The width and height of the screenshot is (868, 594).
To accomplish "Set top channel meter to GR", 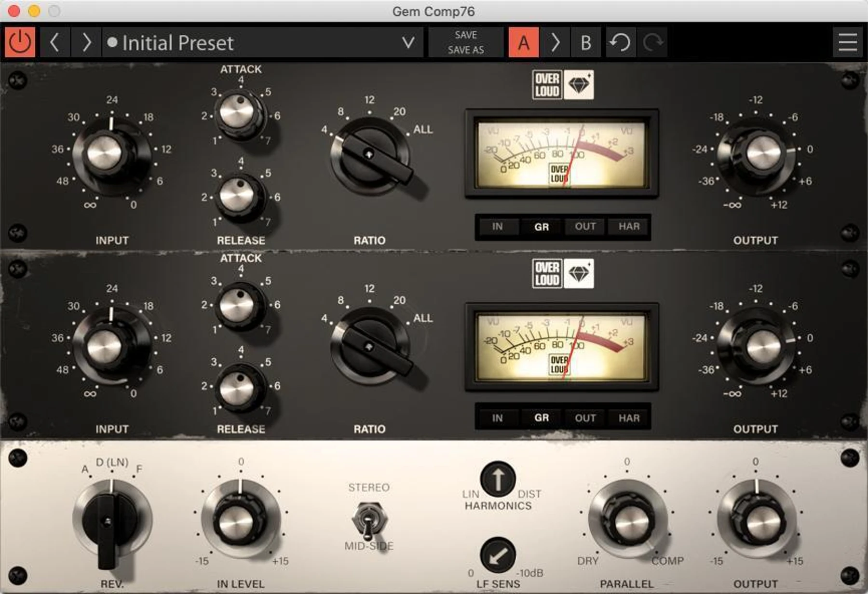I will click(542, 227).
